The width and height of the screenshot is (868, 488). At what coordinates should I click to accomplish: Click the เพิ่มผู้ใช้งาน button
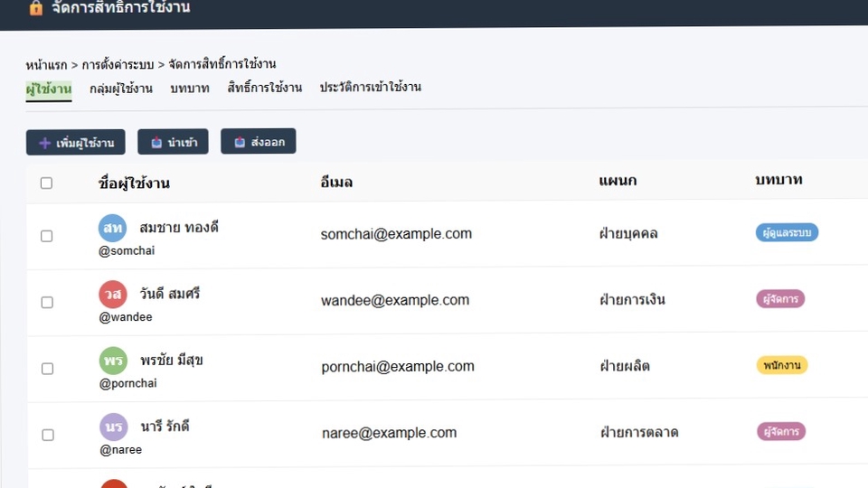click(76, 143)
